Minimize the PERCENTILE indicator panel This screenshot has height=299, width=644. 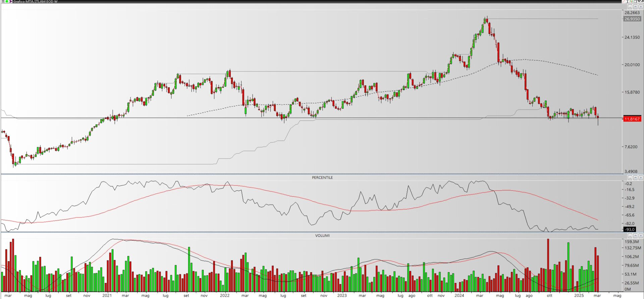[x=630, y=178]
